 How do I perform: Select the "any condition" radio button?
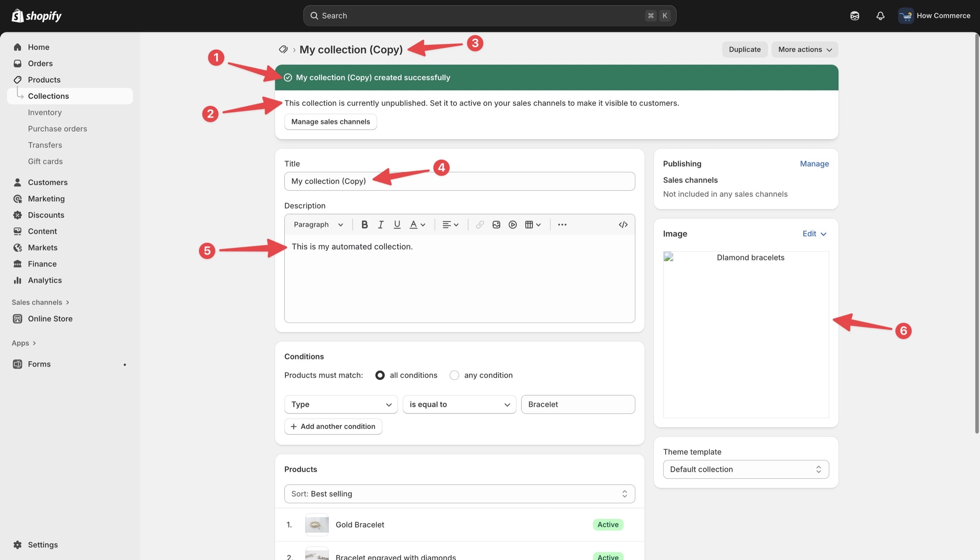click(x=454, y=375)
